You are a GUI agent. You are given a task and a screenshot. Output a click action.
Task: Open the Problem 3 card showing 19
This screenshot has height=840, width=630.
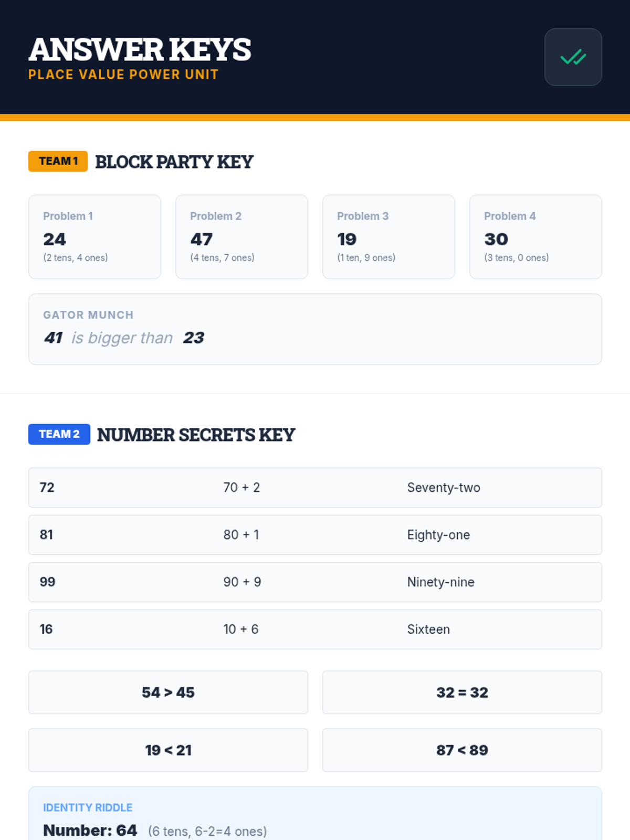(388, 237)
